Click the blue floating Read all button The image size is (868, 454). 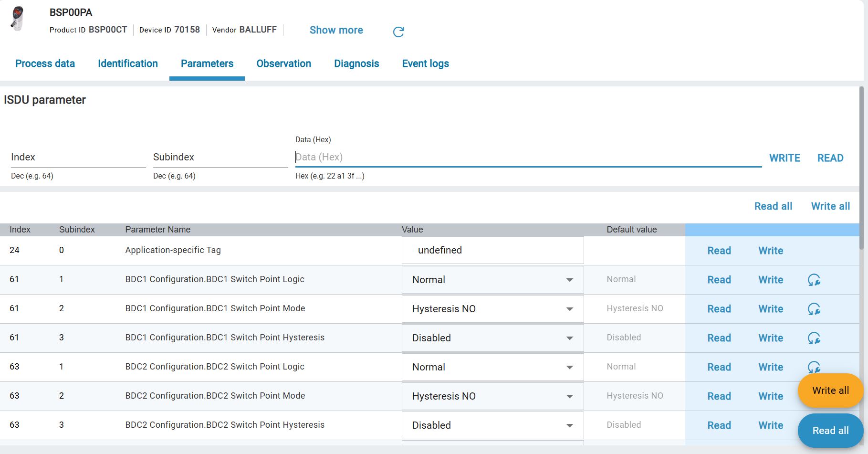(x=830, y=431)
